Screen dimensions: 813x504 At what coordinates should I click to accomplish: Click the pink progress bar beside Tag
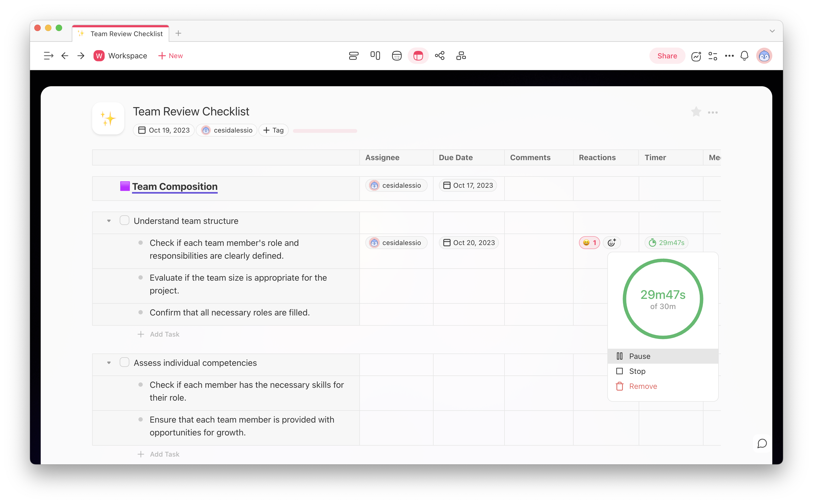coord(325,131)
